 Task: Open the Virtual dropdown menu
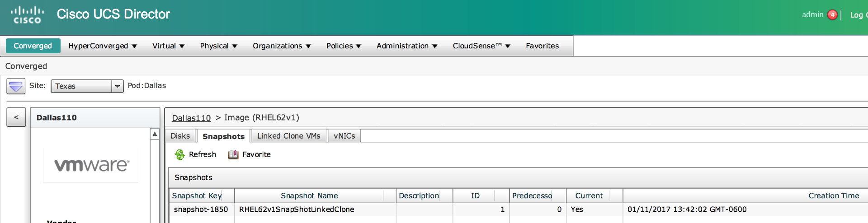(168, 46)
